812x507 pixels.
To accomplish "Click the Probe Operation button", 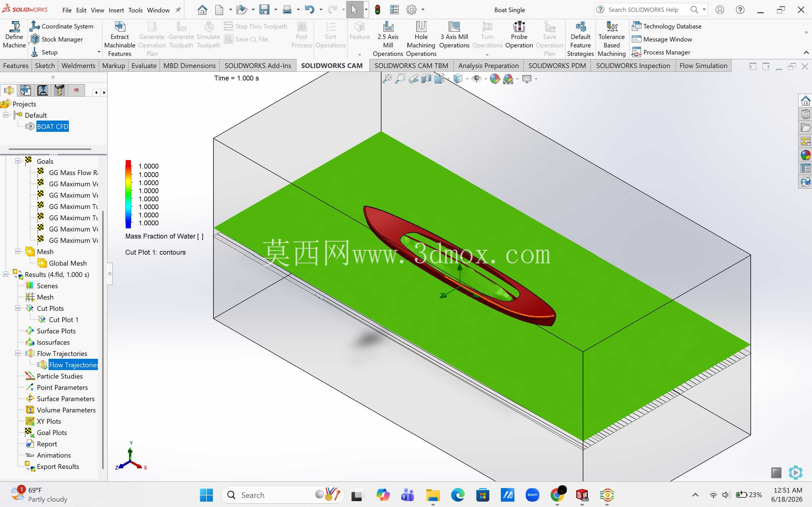I will coord(519,34).
